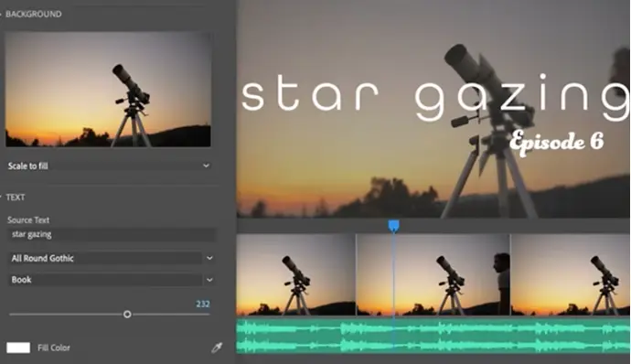Screen dimensions: 631x364
Task: Click the time ruler above the clips
Action: tap(433, 226)
